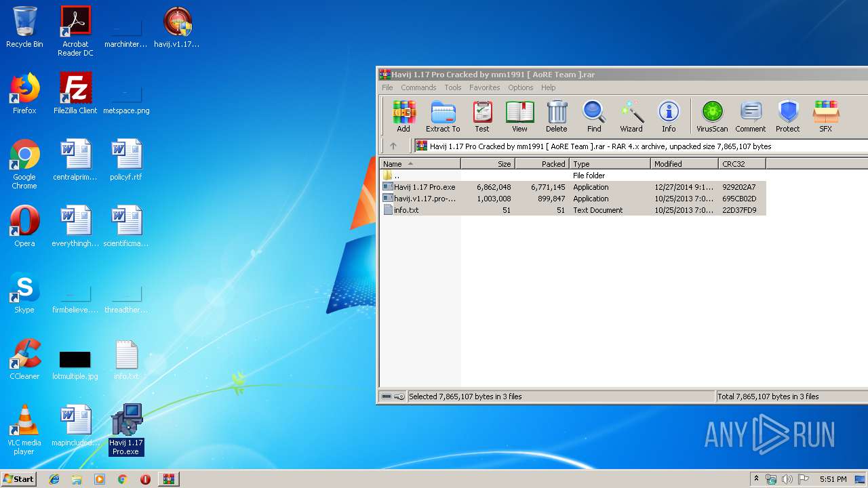Select the mapincluded... document on desktop
This screenshot has width=868, height=488.
click(75, 426)
